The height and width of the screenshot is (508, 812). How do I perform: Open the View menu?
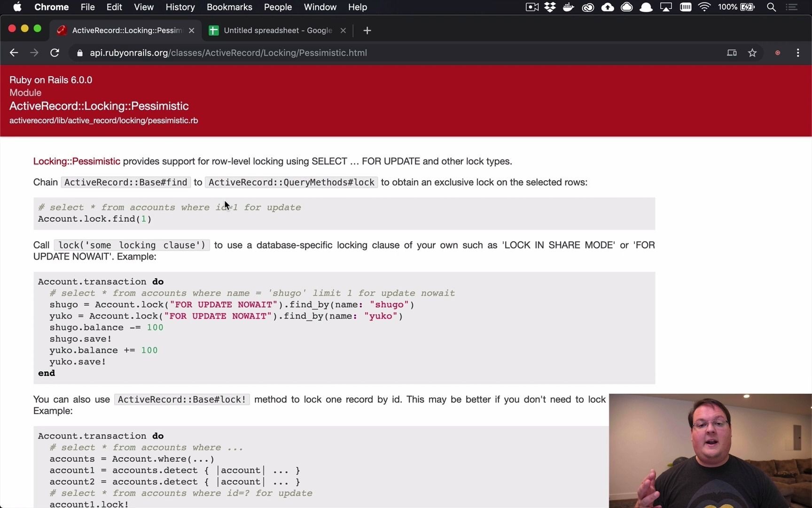(144, 7)
